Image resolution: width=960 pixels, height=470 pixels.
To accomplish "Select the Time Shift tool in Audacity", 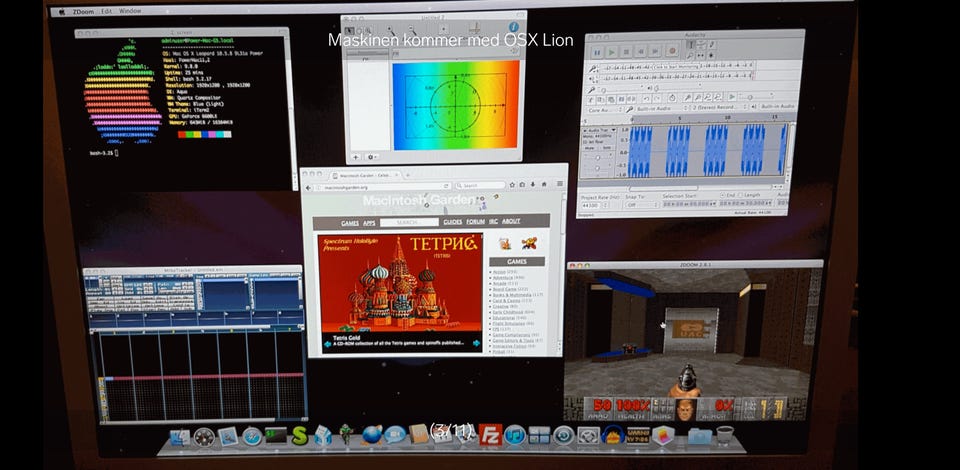I will tap(700, 55).
